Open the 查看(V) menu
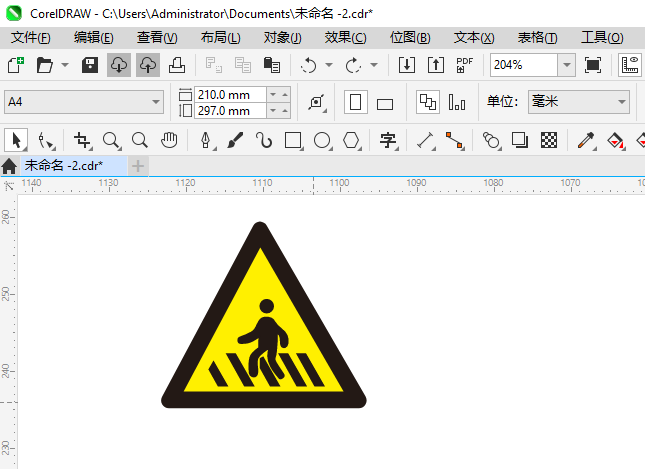Image resolution: width=645 pixels, height=469 pixels. 157,38
